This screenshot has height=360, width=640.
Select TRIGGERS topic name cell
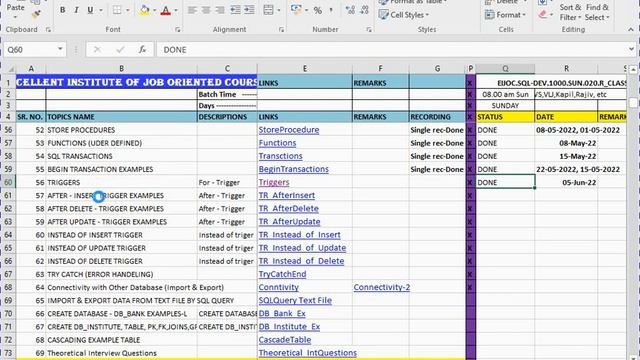[121, 182]
